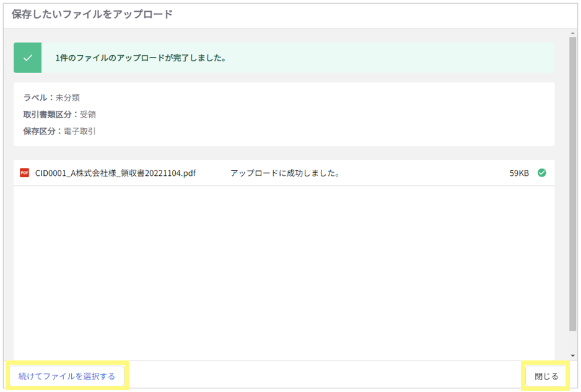Click the vertical scrollbar thumb
The height and width of the screenshot is (392, 581).
[x=573, y=184]
